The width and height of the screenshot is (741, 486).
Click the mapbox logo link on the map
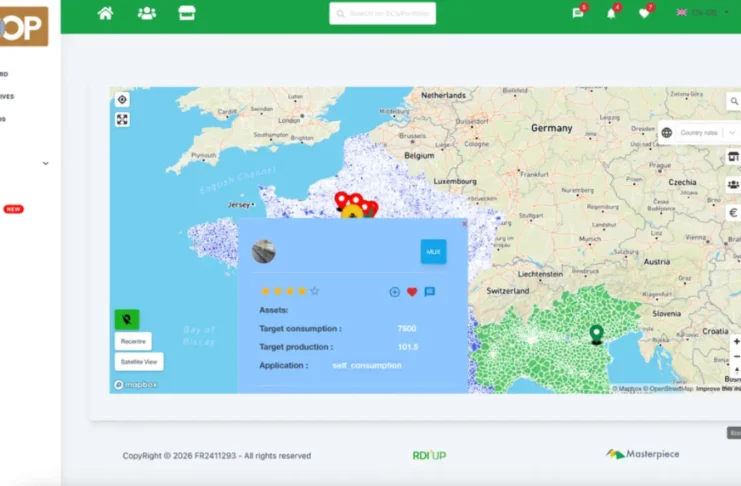tap(136, 385)
